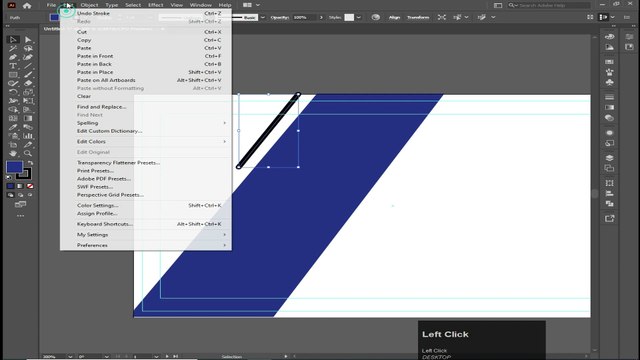Choose the Free Transform tool
Screen dimensions: 640x360
point(28,101)
